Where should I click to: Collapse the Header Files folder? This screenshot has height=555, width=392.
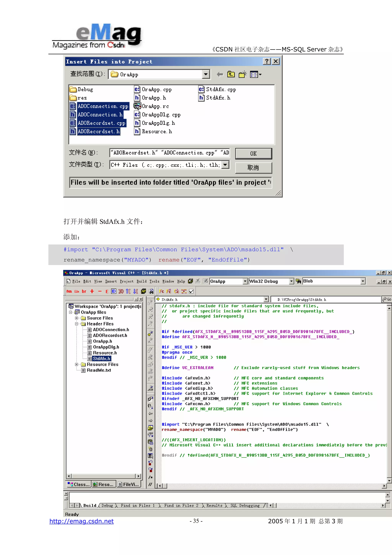tap(77, 324)
